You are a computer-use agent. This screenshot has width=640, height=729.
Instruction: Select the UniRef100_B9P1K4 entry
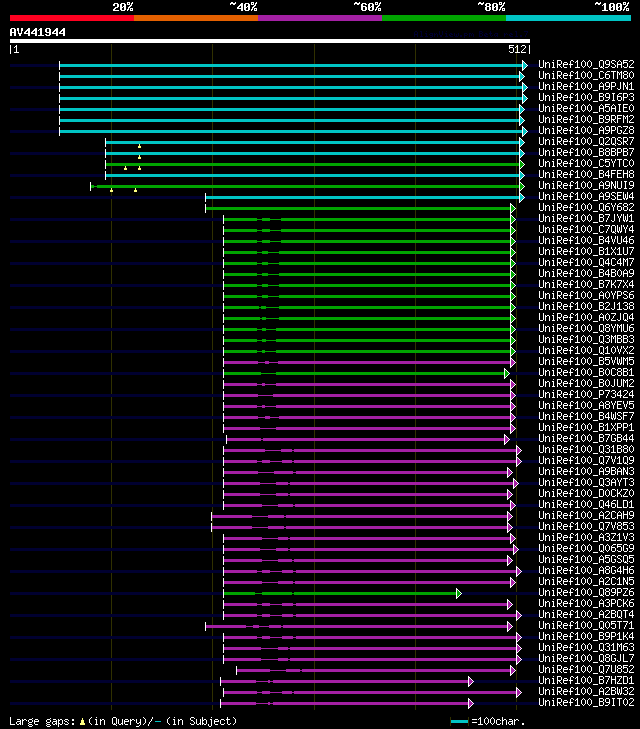586,636
